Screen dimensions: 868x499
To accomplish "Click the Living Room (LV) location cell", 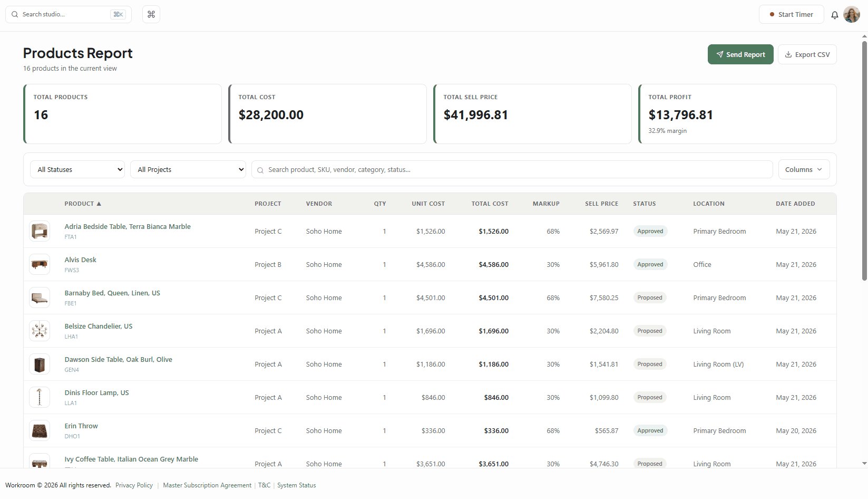I will pos(718,364).
